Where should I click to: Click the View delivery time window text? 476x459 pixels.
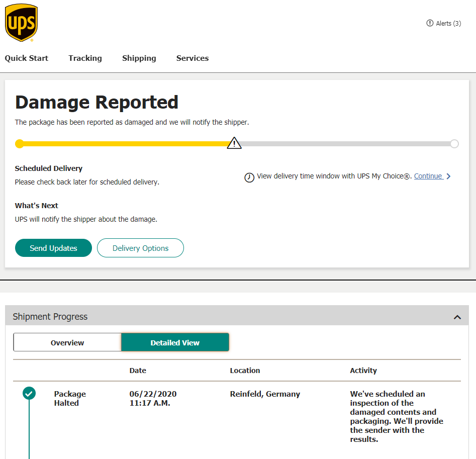334,176
